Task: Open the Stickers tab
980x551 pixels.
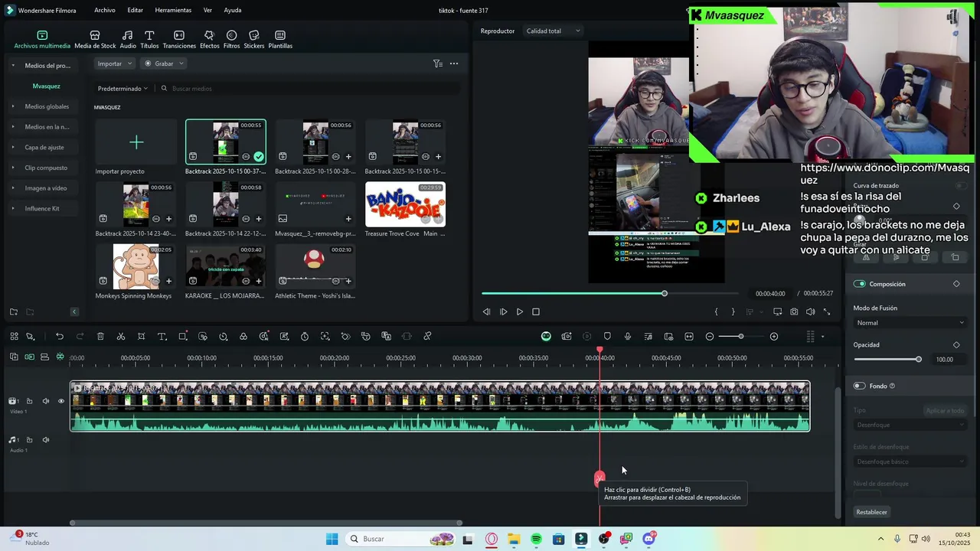Action: pos(254,40)
